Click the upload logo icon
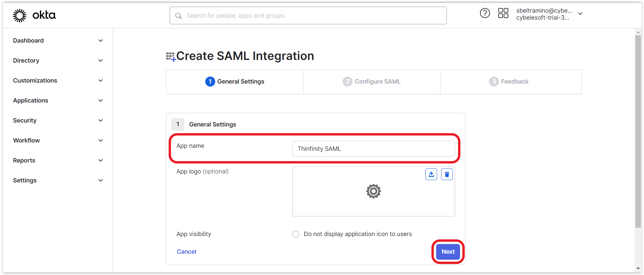 [x=431, y=174]
